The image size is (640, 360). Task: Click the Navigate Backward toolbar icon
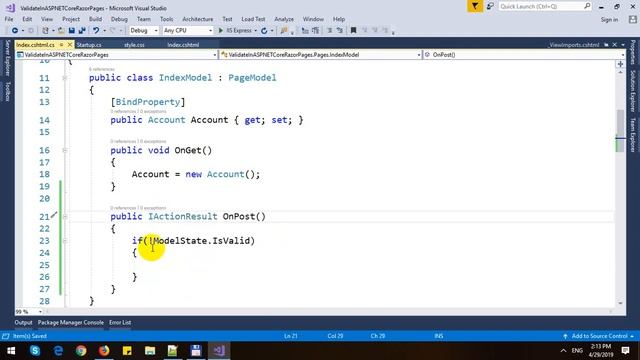click(15, 31)
